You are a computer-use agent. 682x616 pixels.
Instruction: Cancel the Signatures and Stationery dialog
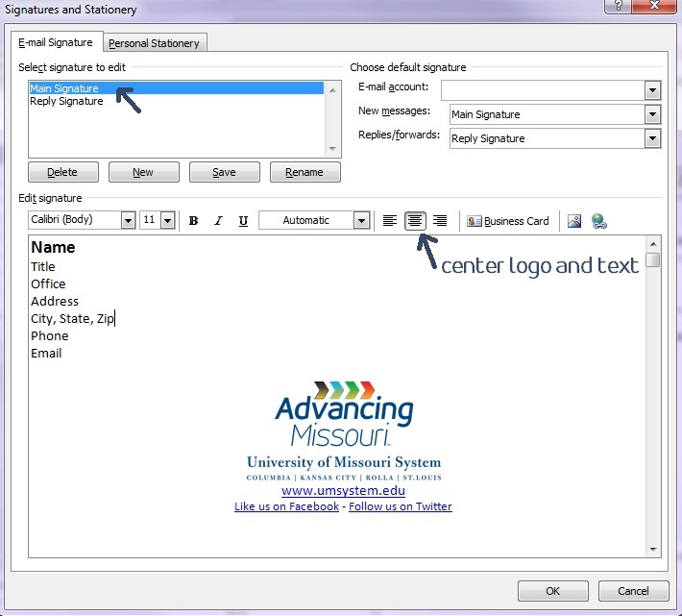coord(633,591)
